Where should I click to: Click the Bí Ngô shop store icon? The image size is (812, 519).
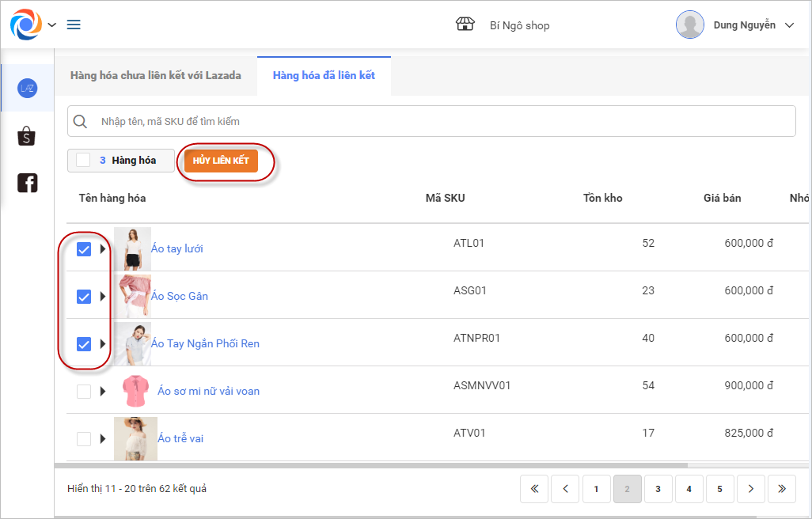click(465, 25)
